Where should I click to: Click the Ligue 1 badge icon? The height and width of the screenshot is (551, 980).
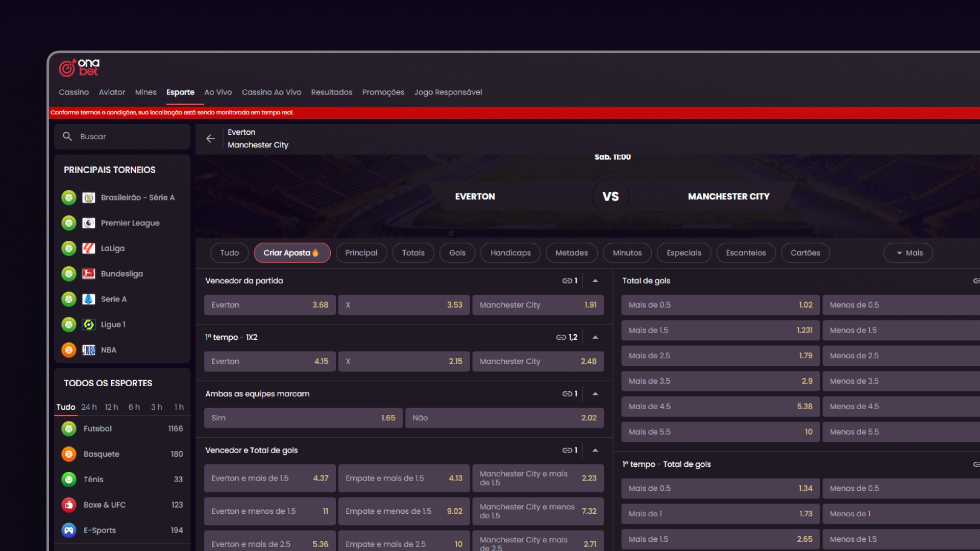click(x=88, y=324)
